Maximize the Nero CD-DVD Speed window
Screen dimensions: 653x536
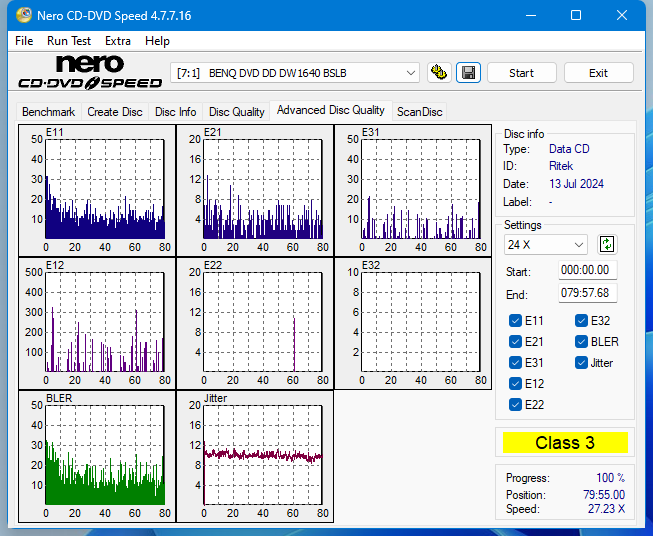(x=576, y=15)
